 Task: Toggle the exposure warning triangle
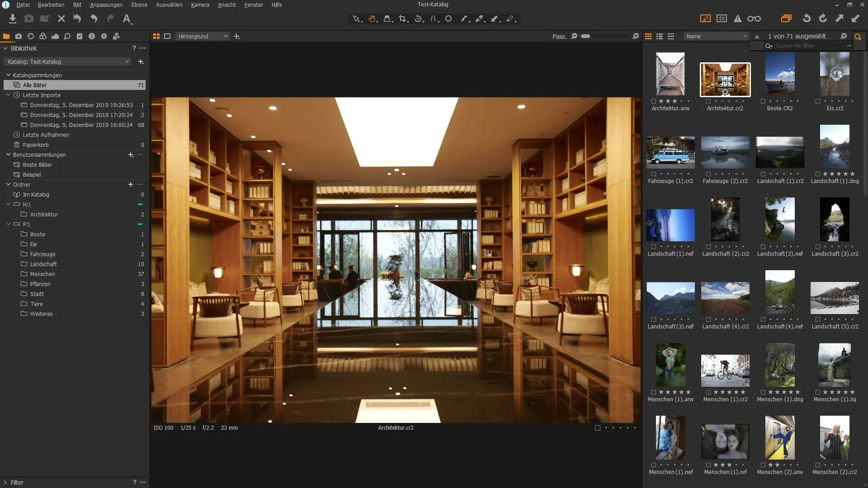(738, 19)
